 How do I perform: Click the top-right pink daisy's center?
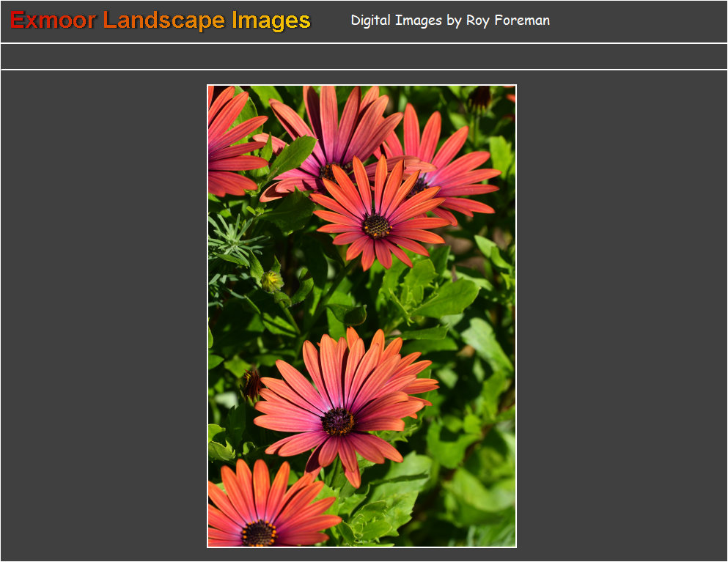[x=419, y=185]
